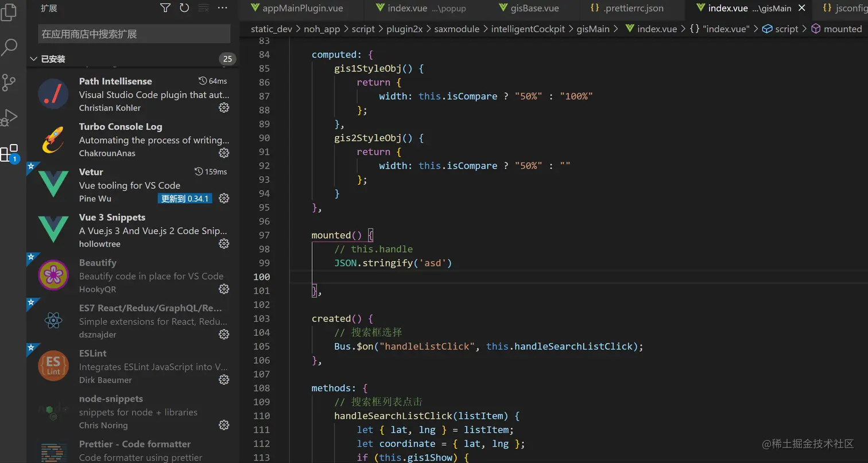Click the 'computed:' keyword line
Viewport: 868px width, 463px height.
342,55
